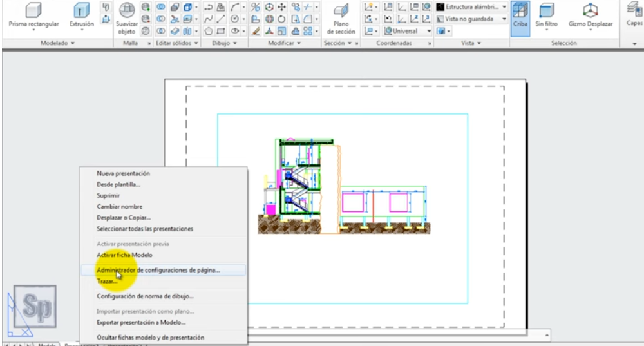Open the Universal UCS dropdown
This screenshot has width=644, height=346.
point(408,31)
